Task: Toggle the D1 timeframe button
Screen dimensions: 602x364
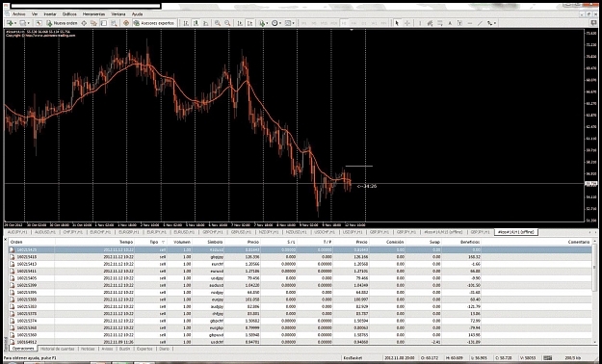Action: 363,23
